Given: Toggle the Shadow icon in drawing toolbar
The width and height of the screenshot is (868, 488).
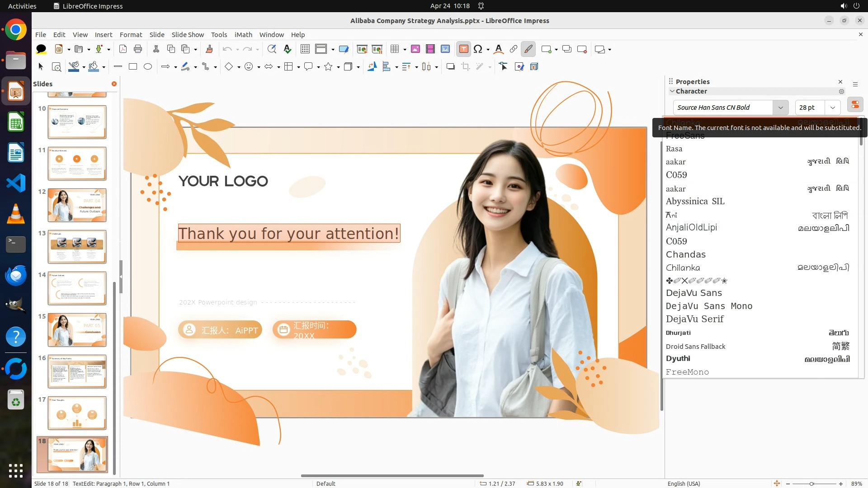Looking at the screenshot, I should pos(450,67).
